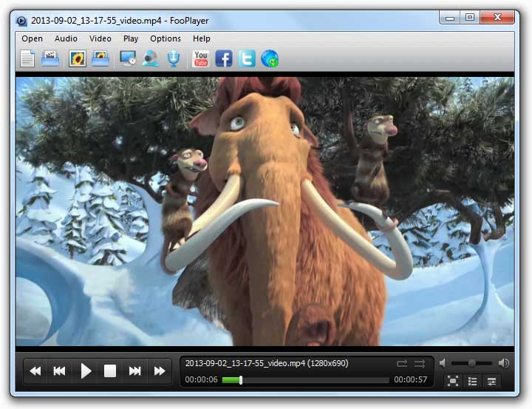Click the FooPlayer title bar app icon

point(21,21)
